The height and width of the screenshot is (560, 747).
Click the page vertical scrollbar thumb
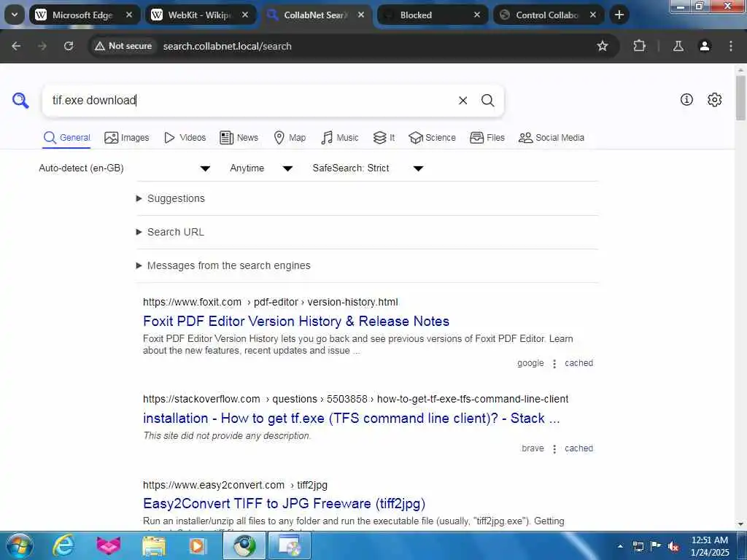[740, 98]
